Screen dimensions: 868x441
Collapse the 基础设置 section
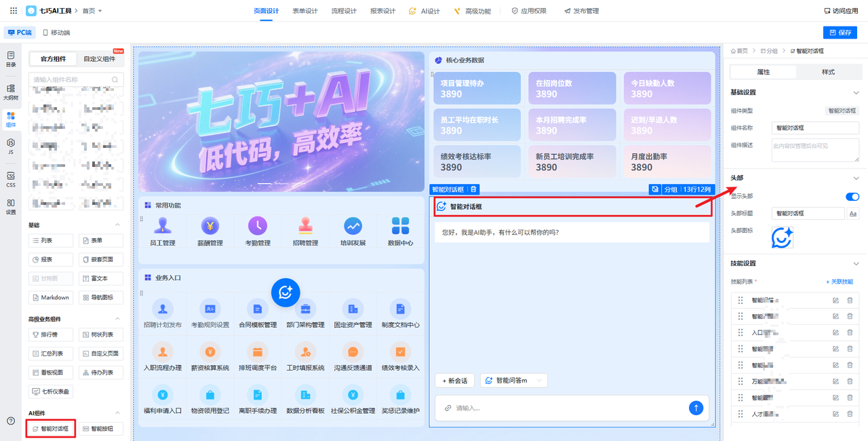(x=855, y=92)
